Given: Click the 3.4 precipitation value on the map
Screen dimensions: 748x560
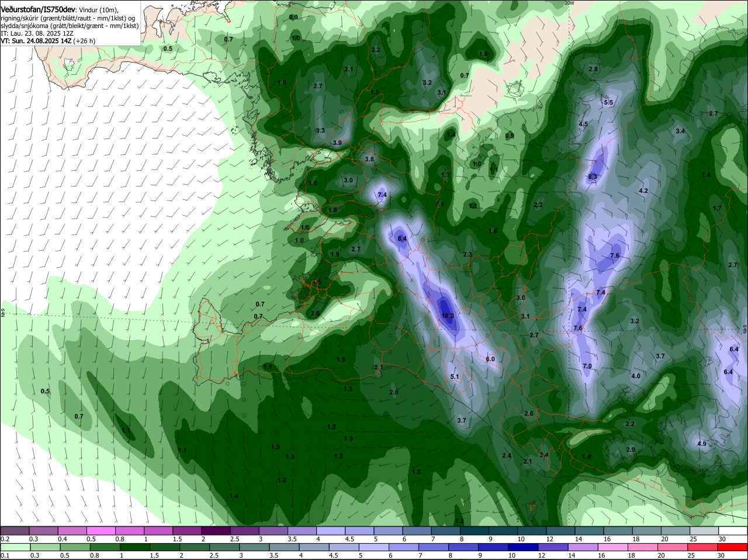Looking at the screenshot, I should pyautogui.click(x=680, y=132).
